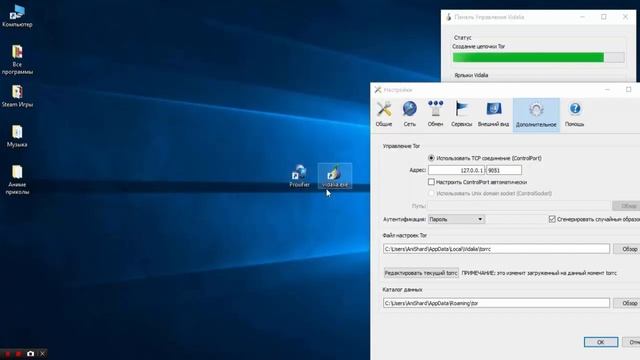The width and height of the screenshot is (640, 360).
Task: Click the Создание цепочки Tor status text
Action: click(478, 46)
